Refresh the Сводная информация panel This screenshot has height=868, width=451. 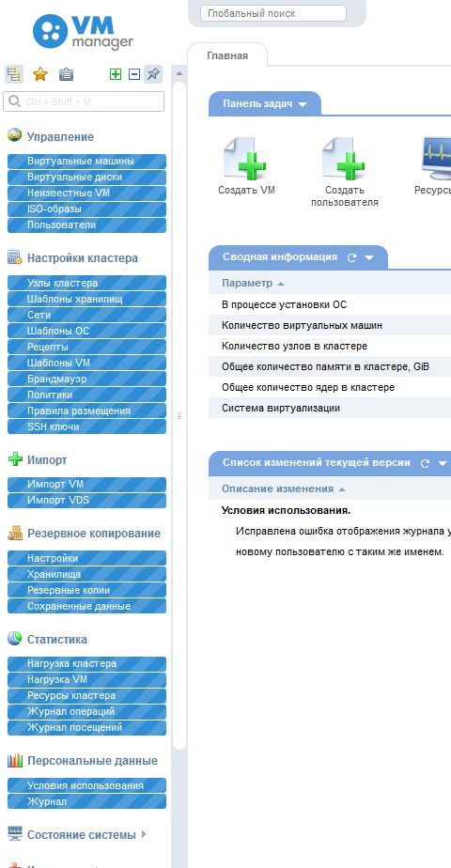coord(351,257)
